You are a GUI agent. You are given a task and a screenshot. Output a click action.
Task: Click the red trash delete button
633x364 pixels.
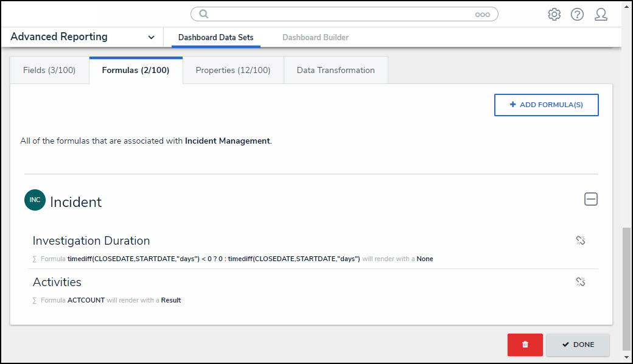[x=525, y=345]
